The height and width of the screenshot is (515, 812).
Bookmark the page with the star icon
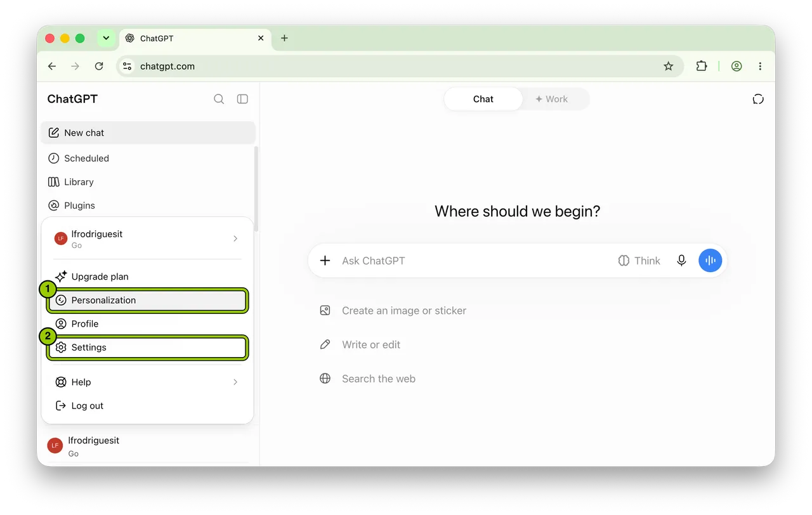(x=668, y=66)
